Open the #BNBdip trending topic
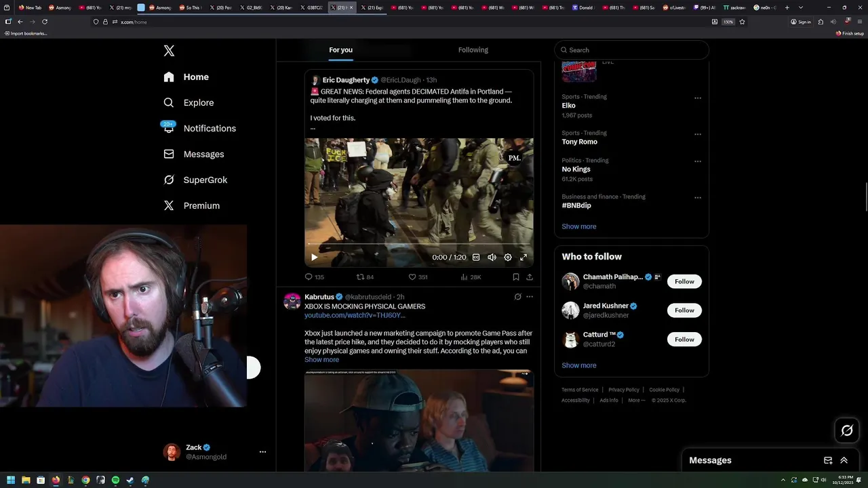868x488 pixels. click(x=576, y=205)
